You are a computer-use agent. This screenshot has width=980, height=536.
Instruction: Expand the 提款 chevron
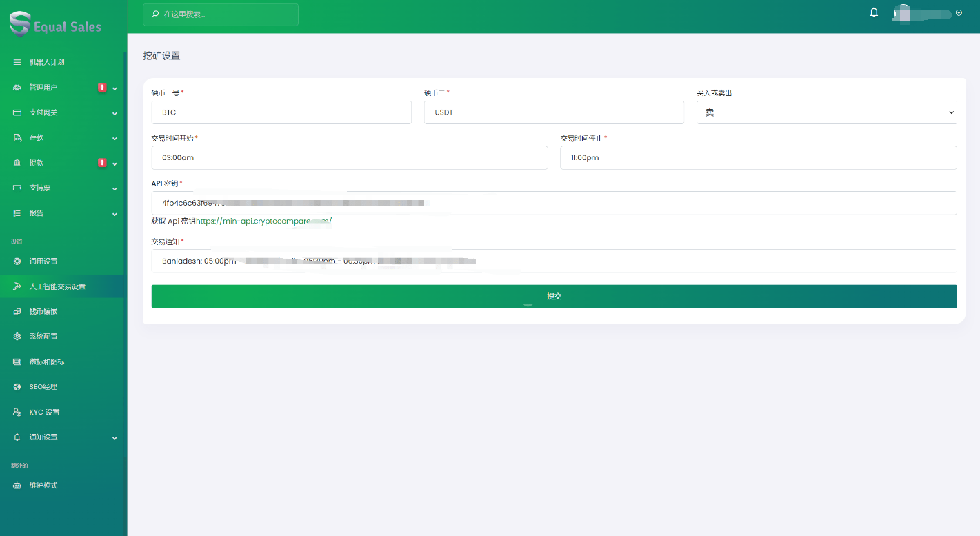coord(114,163)
